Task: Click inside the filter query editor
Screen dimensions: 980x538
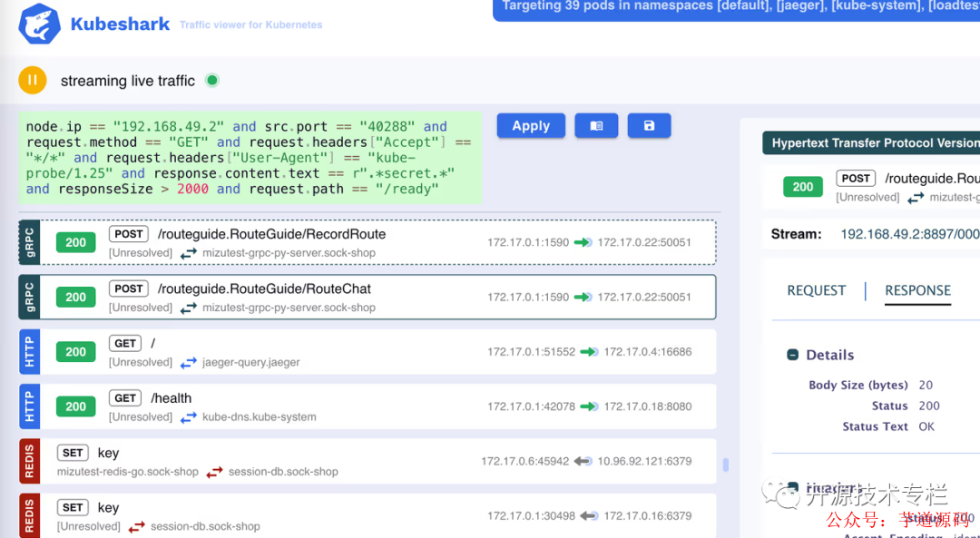Action: [x=250, y=158]
